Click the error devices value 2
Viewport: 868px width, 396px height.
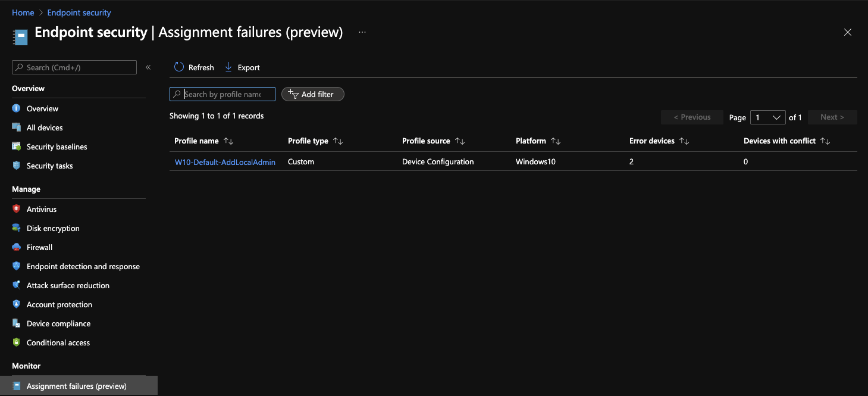(x=632, y=161)
